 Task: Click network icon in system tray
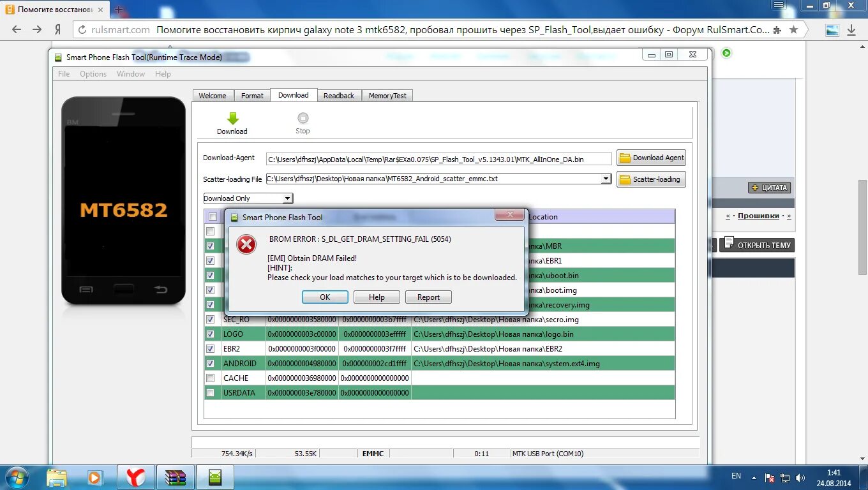(785, 477)
